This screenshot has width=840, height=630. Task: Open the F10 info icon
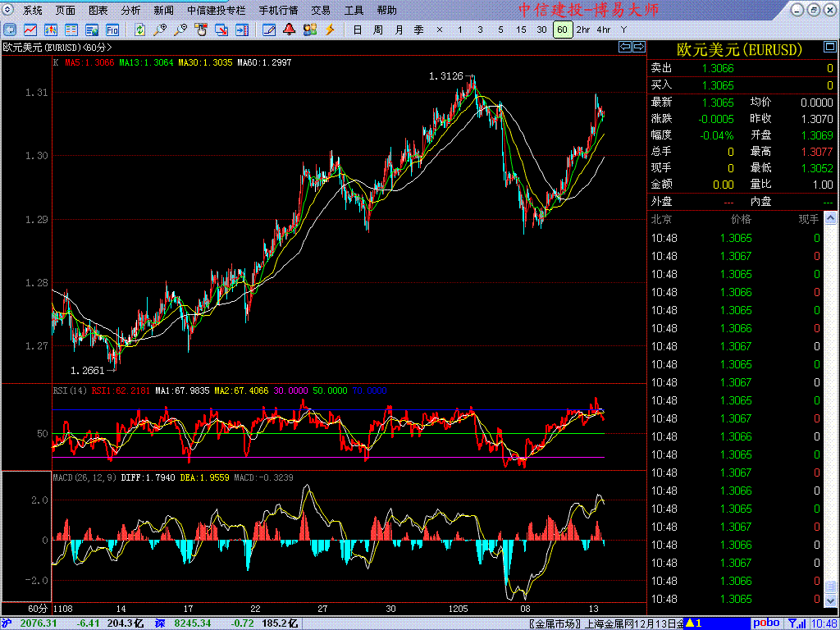tap(112, 30)
